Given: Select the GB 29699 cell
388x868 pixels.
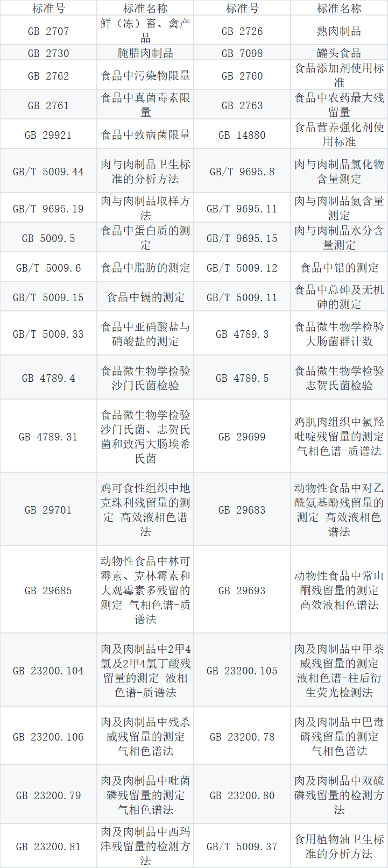Looking at the screenshot, I should (242, 437).
